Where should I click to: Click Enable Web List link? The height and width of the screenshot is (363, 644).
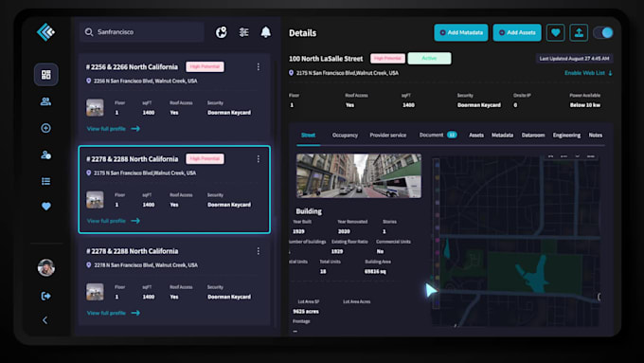pos(588,73)
